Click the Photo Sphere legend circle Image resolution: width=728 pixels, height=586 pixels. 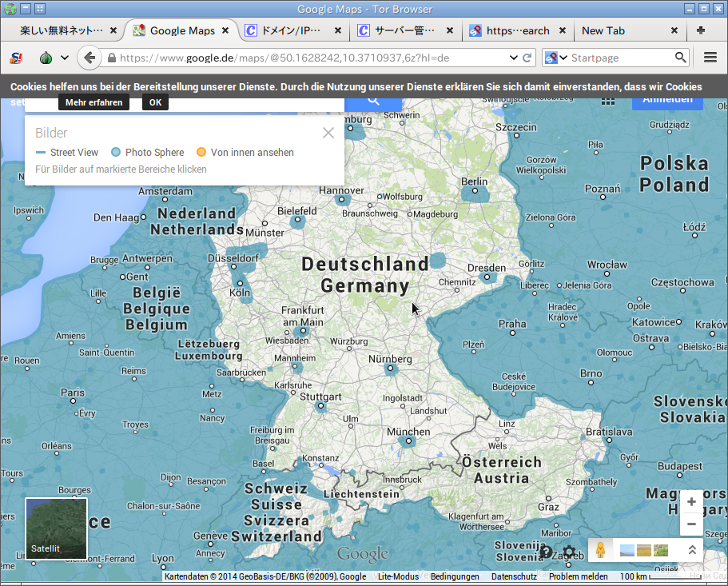point(116,152)
